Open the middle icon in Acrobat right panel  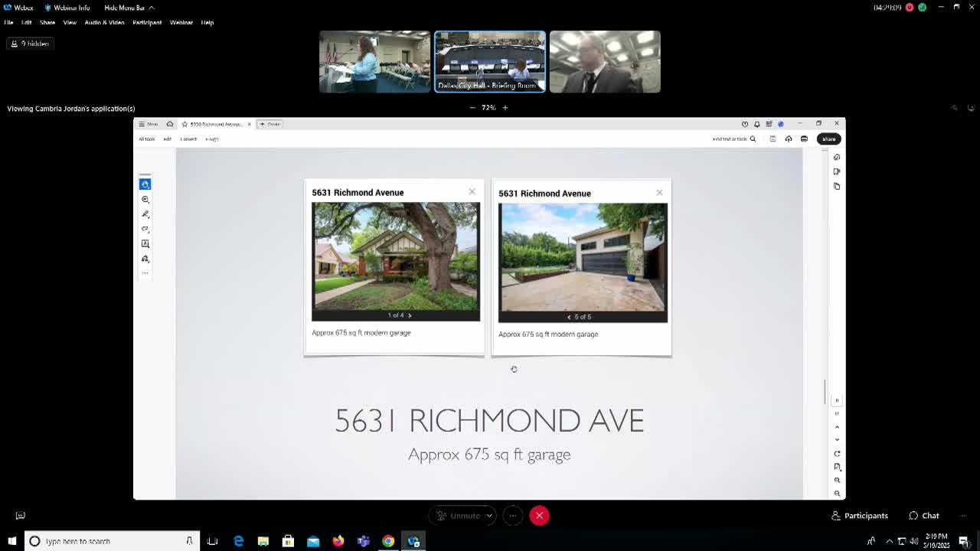click(837, 171)
